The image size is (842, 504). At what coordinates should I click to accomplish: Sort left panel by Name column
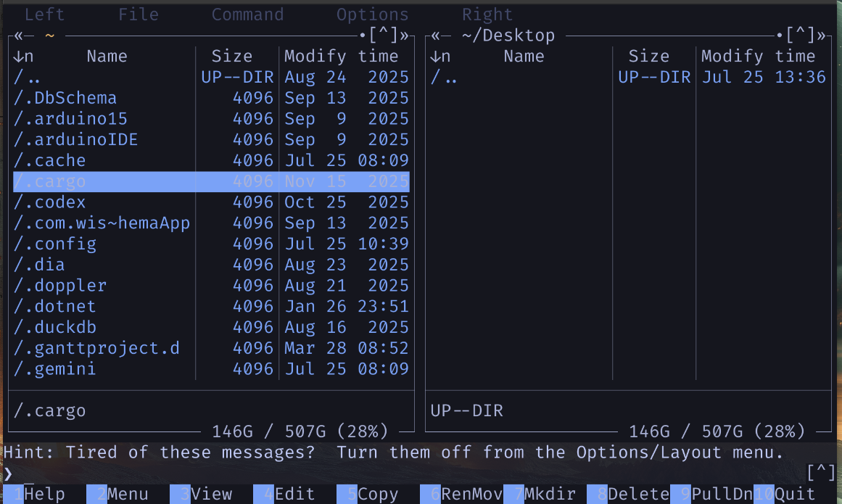coord(107,57)
